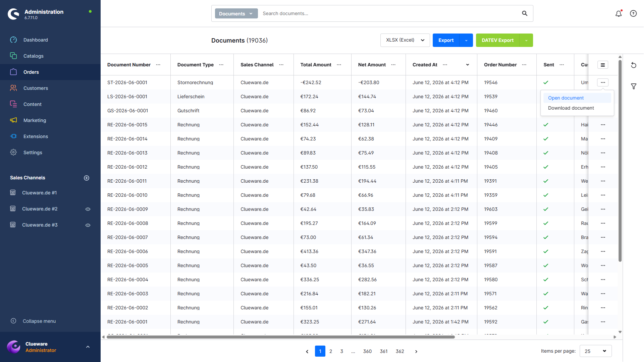Open the filter sidebar

(x=634, y=86)
